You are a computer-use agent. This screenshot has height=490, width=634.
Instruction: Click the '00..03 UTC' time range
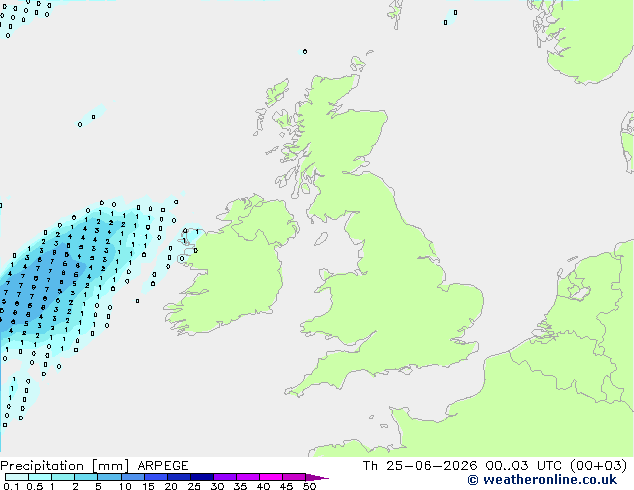click(523, 466)
